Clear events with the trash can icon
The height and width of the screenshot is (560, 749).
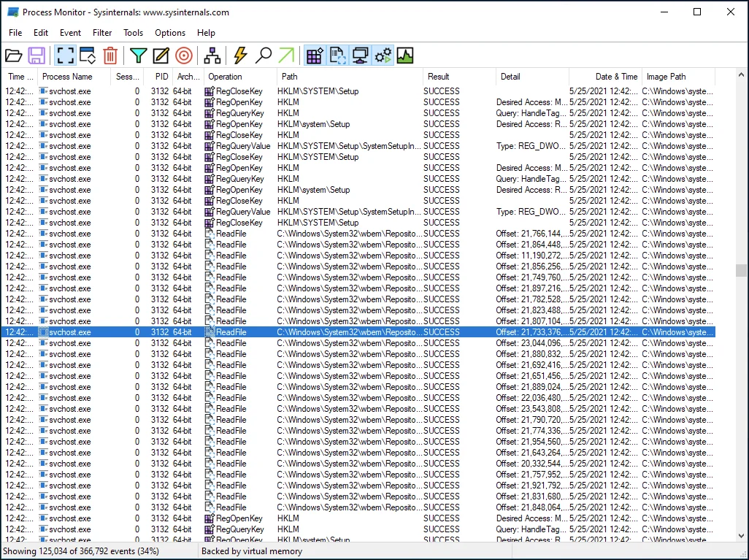tap(110, 56)
